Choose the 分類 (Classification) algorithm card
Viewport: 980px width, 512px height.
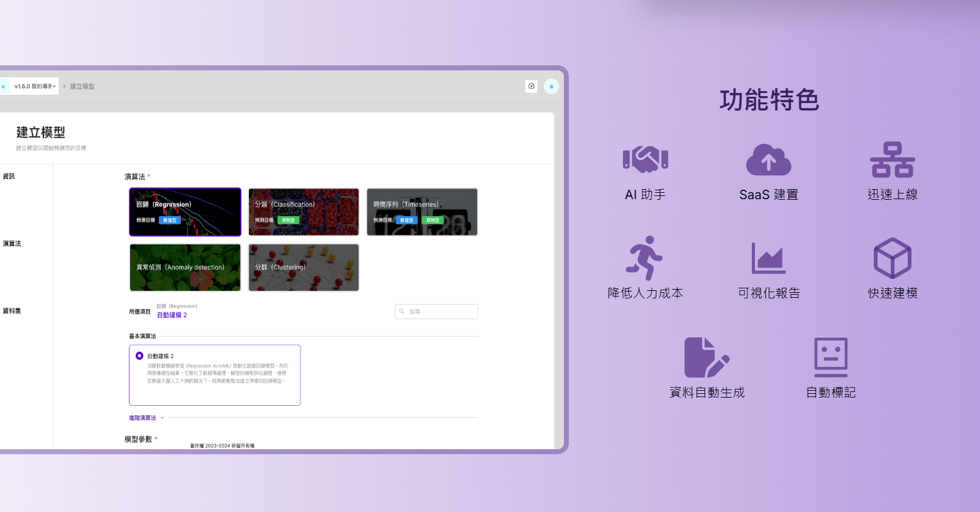pyautogui.click(x=304, y=212)
